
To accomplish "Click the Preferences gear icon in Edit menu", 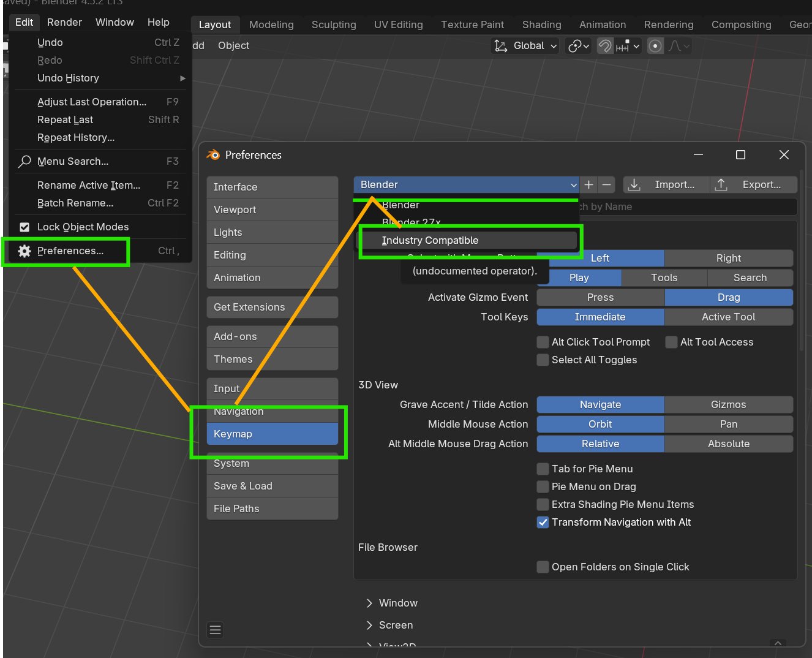I will (x=24, y=251).
